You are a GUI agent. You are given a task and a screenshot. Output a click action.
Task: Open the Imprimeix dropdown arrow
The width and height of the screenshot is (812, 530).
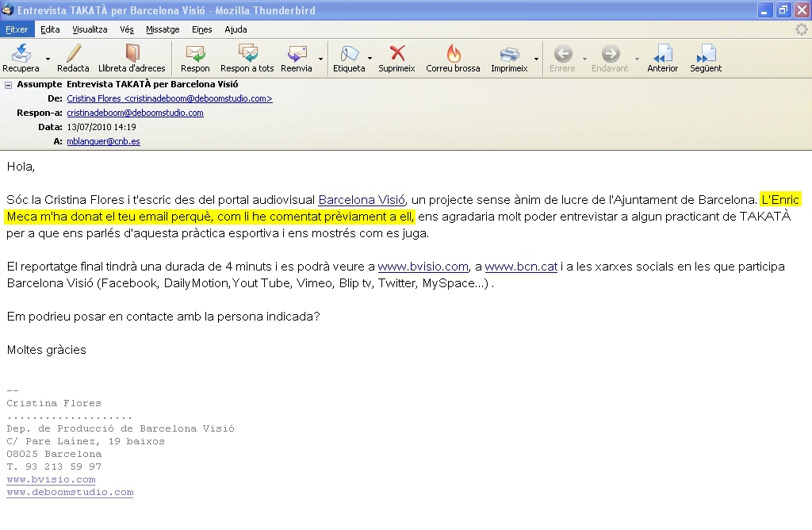536,59
